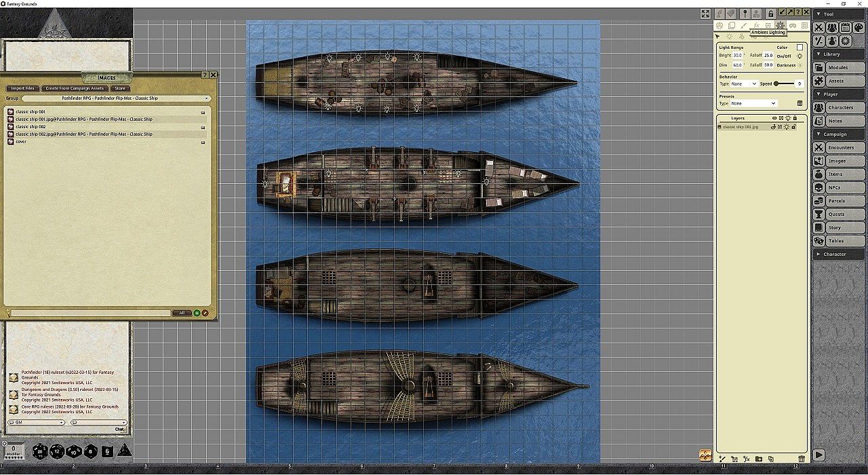868x475 pixels.
Task: Click Create From Campaign Assets button
Action: coord(75,88)
